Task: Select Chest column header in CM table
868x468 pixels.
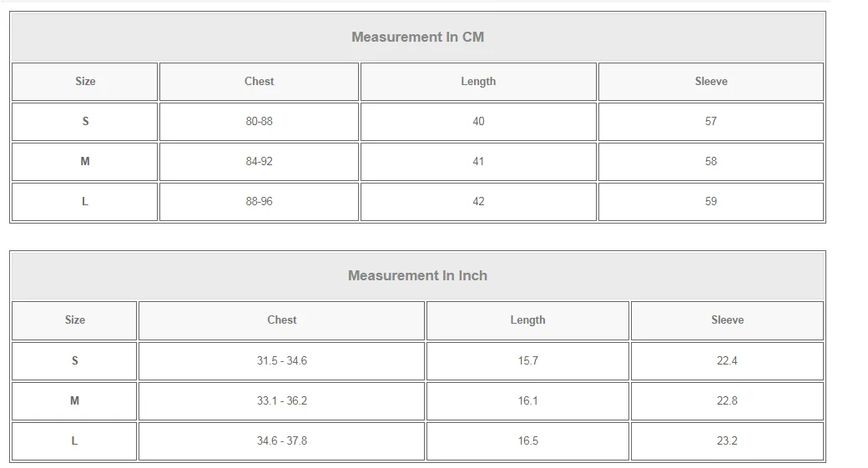Action: tap(259, 81)
